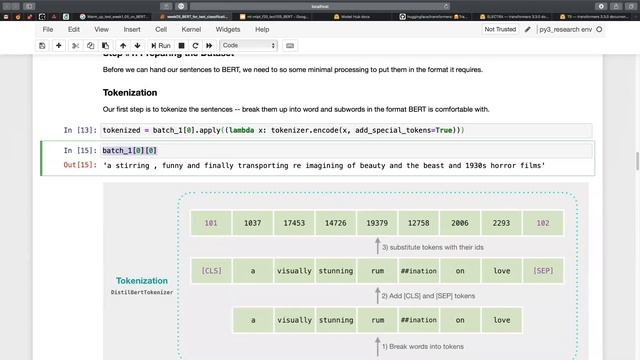Move selected cell up arrow
640x360 pixels.
tap(123, 46)
